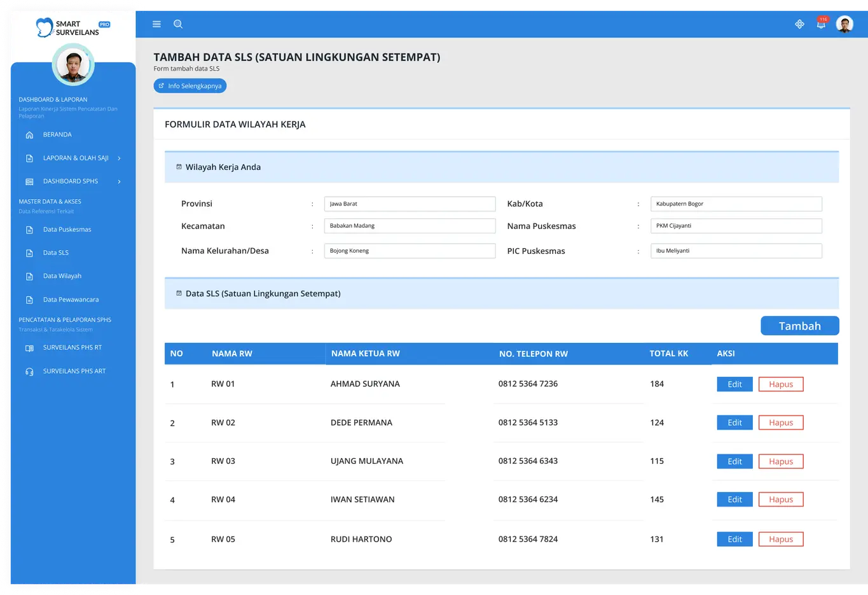The width and height of the screenshot is (868, 595).
Task: Click the search magnifier icon
Action: (x=178, y=24)
